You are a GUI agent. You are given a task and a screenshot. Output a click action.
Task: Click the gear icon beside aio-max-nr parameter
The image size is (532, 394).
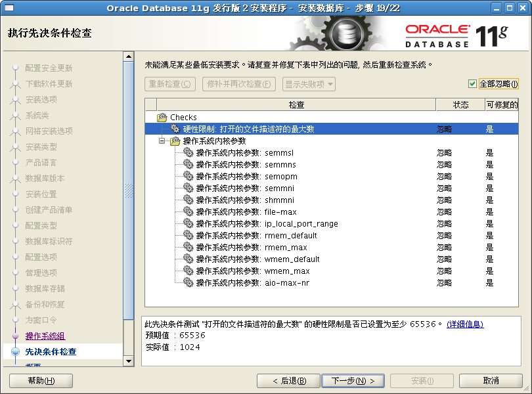pos(188,282)
